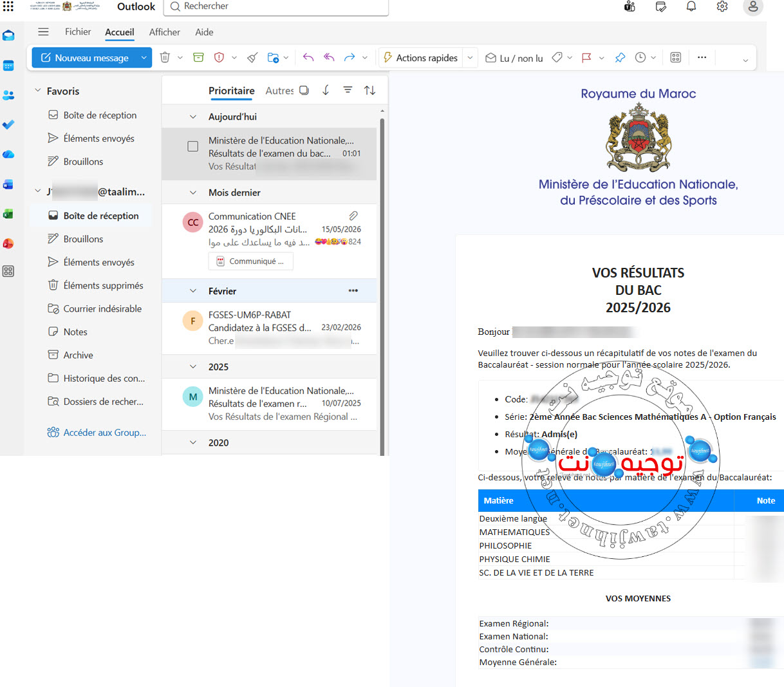Expand the ribbon with the right-end chevron
The height and width of the screenshot is (687, 784).
(745, 60)
